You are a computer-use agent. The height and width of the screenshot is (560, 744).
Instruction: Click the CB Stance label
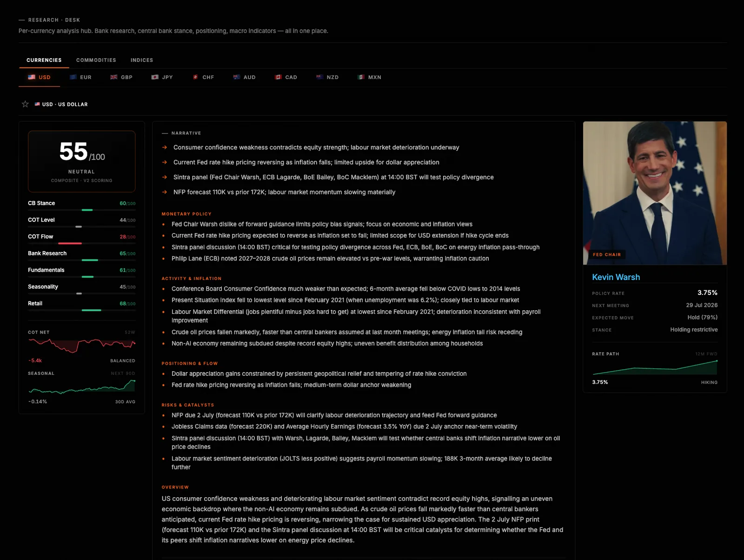tap(41, 203)
